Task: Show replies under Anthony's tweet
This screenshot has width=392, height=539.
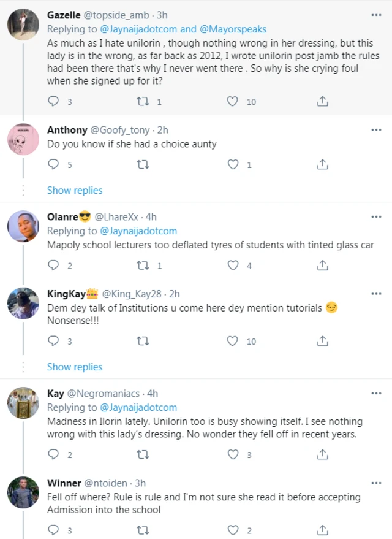Action: [75, 190]
